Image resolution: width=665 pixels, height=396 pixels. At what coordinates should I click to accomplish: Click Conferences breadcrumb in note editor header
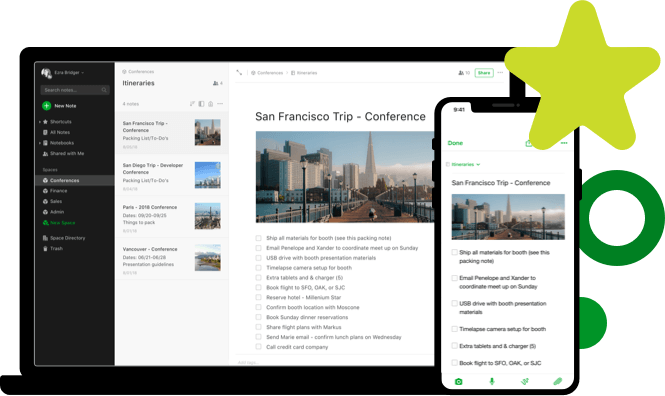point(267,73)
